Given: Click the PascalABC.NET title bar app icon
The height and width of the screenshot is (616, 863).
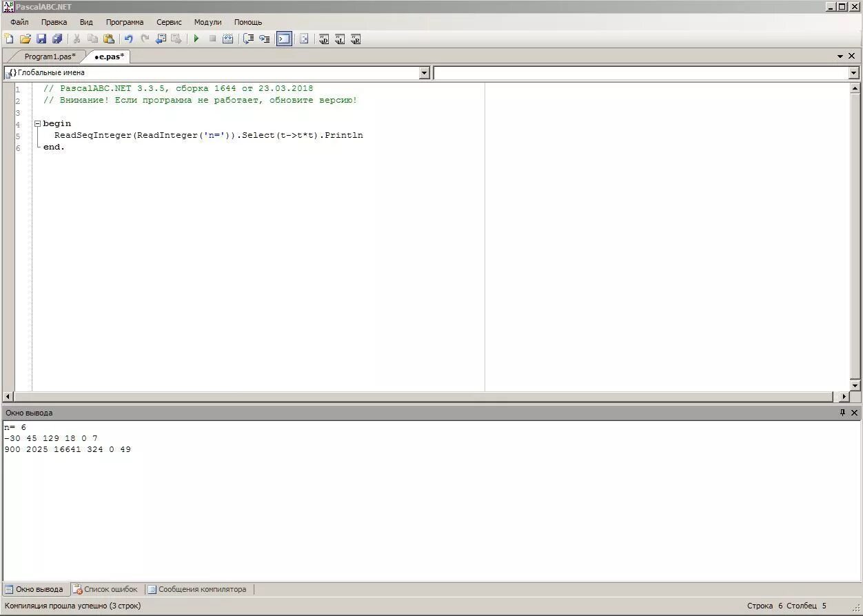Looking at the screenshot, I should click(9, 7).
